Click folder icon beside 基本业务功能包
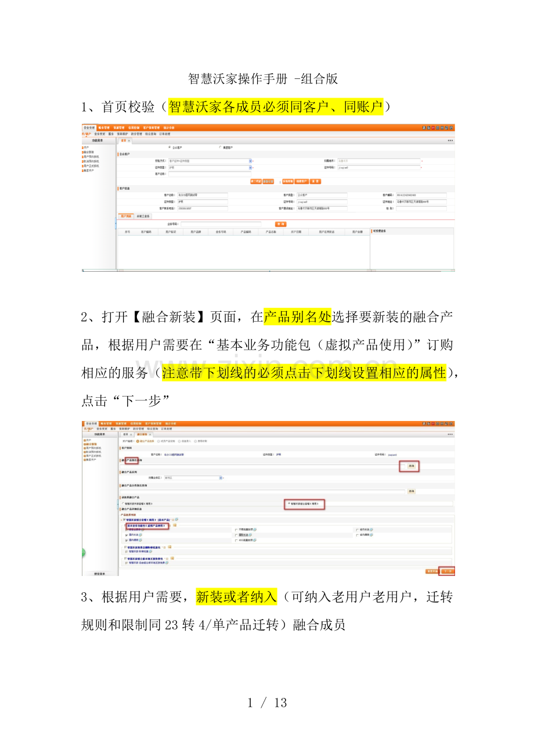This screenshot has width=534, height=756. (174, 525)
